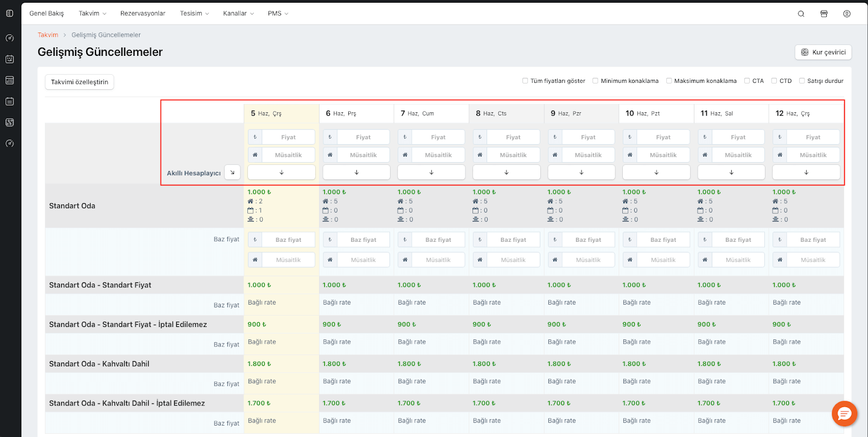Open the 'Kur çevirici' currency converter button
This screenshot has height=437, width=868.
point(823,53)
